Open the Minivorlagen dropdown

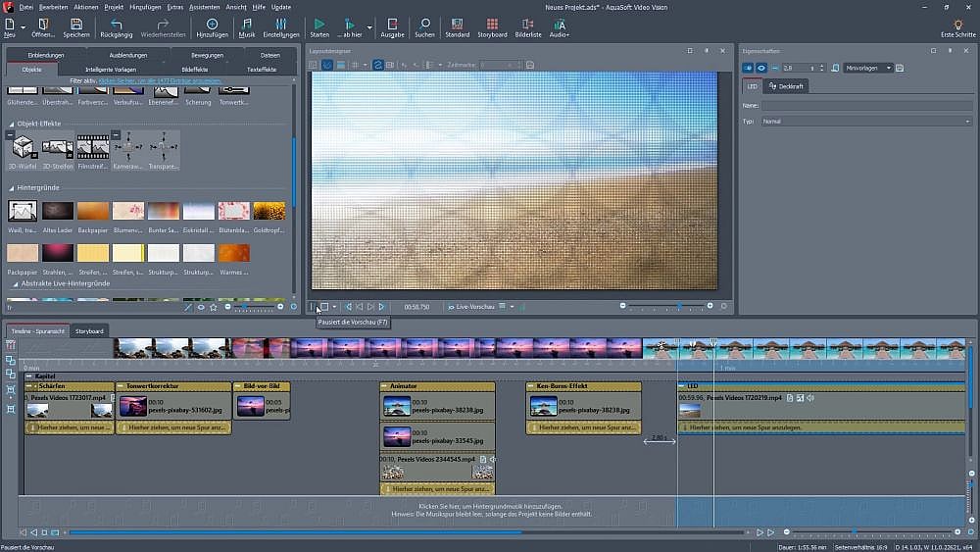click(867, 68)
